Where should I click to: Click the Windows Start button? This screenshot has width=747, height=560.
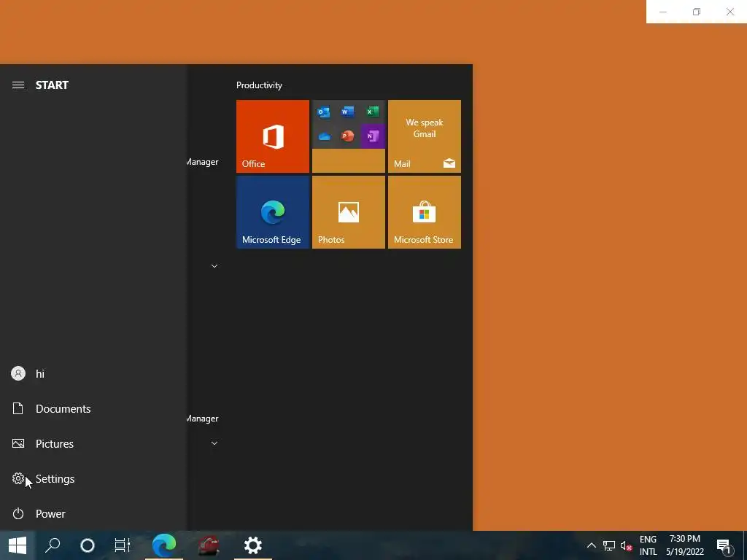18,545
